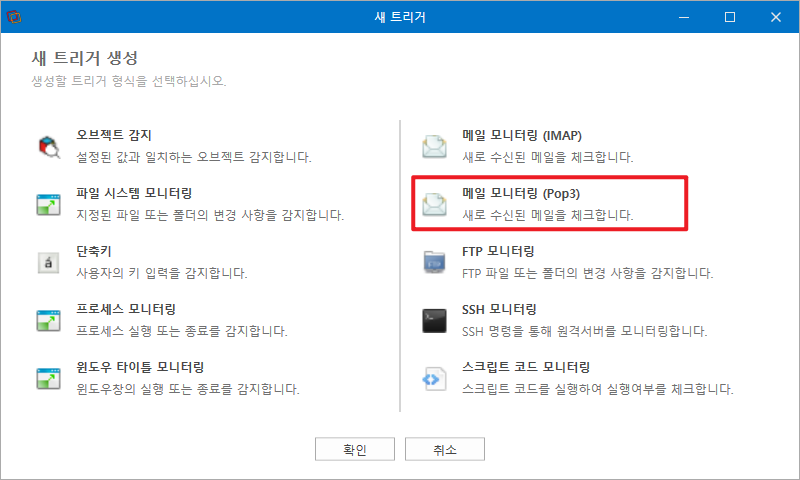This screenshot has height=480, width=800.
Task: Pick the FTP 모니터링 folder icon
Action: [x=434, y=262]
